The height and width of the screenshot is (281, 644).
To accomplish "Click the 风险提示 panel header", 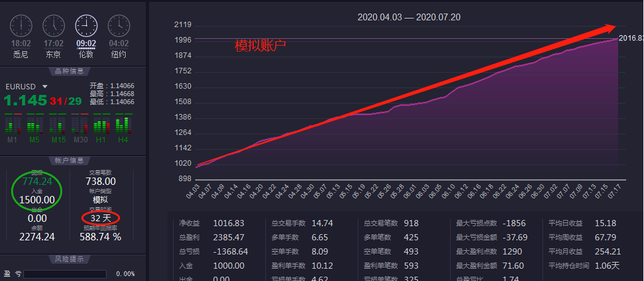I will 70,259.
